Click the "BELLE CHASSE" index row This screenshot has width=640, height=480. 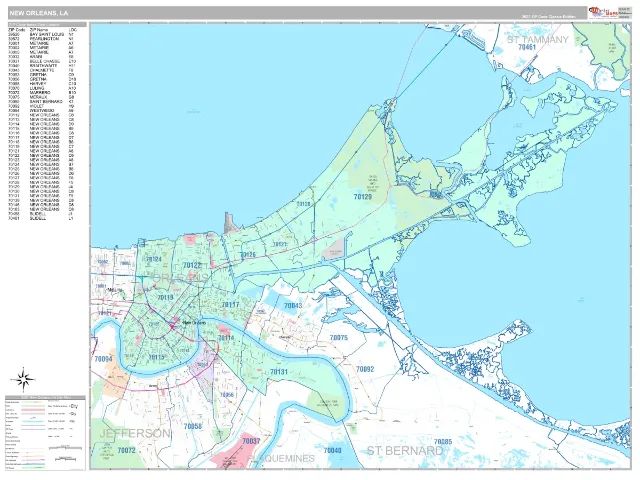click(42, 62)
